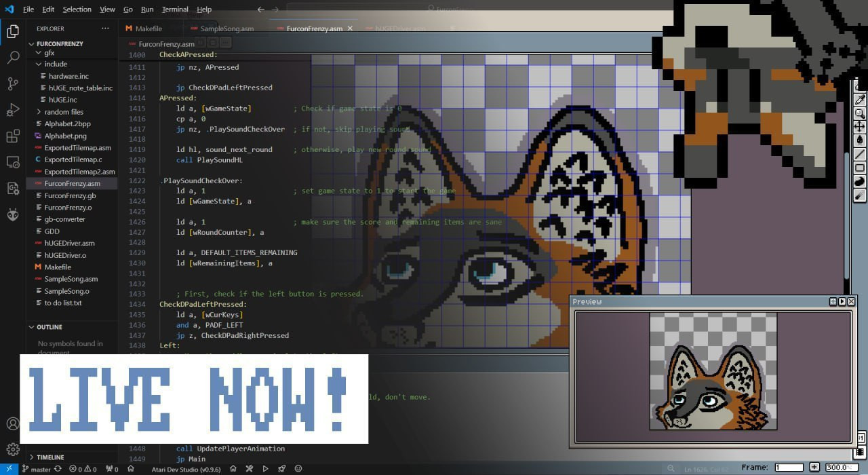Center the Preview window view
The height and width of the screenshot is (475, 868).
click(x=833, y=301)
